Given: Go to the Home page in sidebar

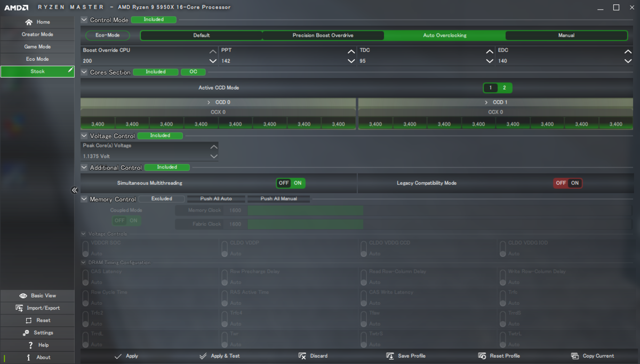Looking at the screenshot, I should 37,22.
